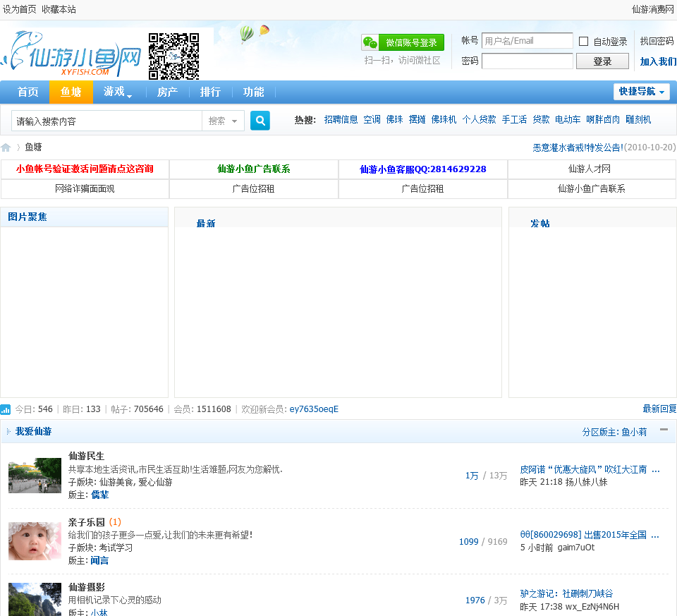Open the 首页 nav tab
This screenshot has height=616, width=677.
pyautogui.click(x=28, y=92)
